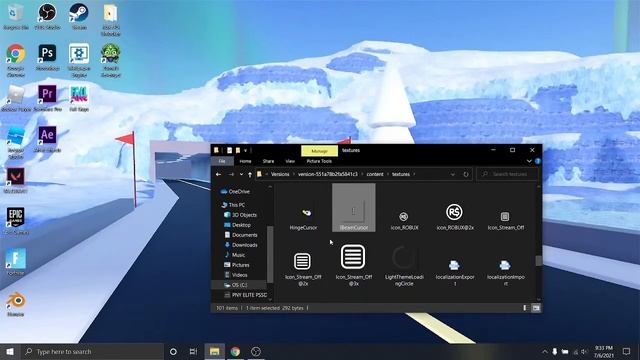This screenshot has height=360, width=640.
Task: Open Music in the navigation pane
Action: pyautogui.click(x=235, y=255)
